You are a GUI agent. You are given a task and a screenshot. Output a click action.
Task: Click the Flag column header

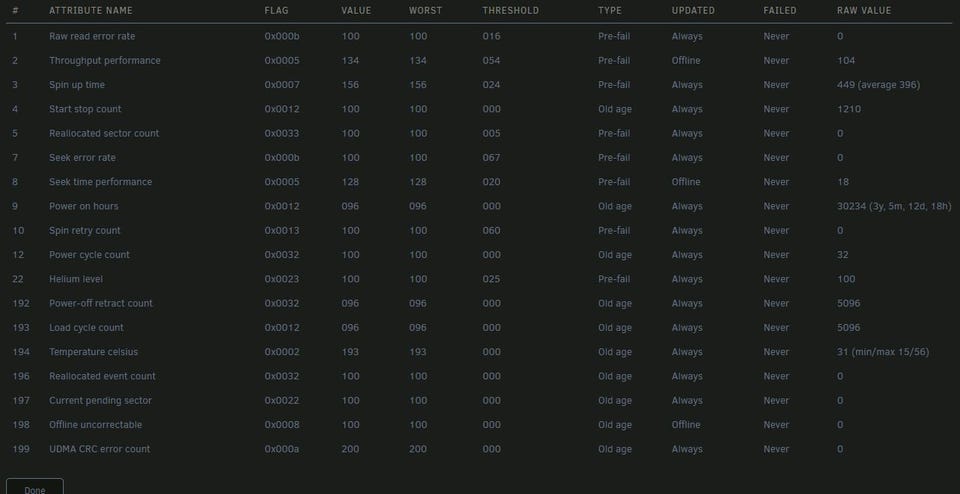tap(276, 10)
